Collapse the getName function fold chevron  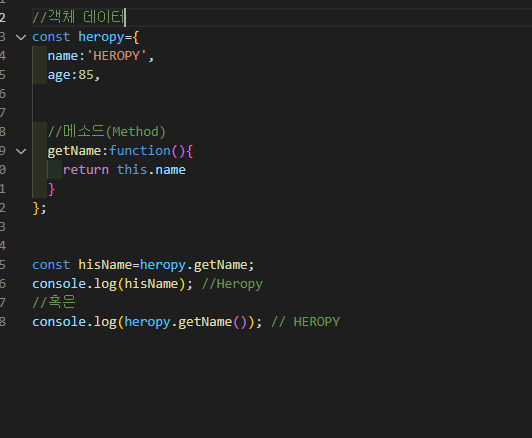click(21, 151)
